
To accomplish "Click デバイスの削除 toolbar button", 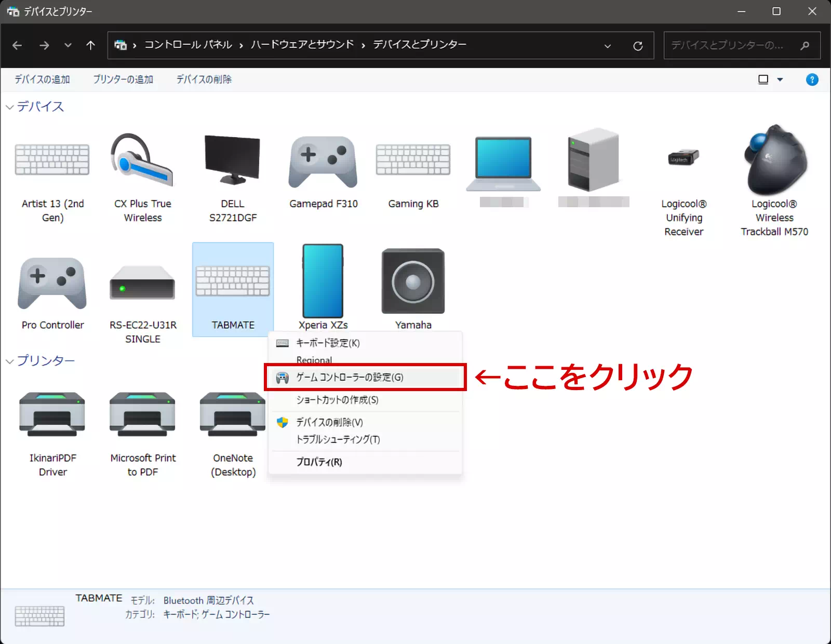I will click(204, 79).
